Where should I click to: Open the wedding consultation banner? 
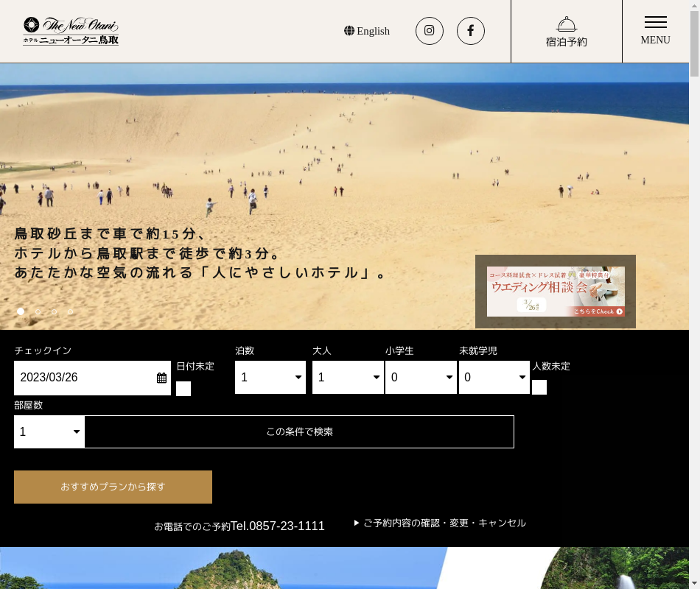point(556,292)
